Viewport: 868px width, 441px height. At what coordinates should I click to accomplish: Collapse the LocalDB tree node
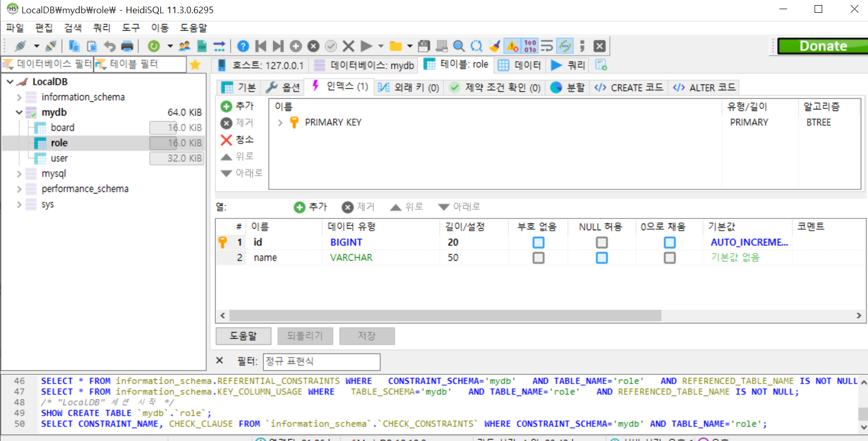[10, 81]
